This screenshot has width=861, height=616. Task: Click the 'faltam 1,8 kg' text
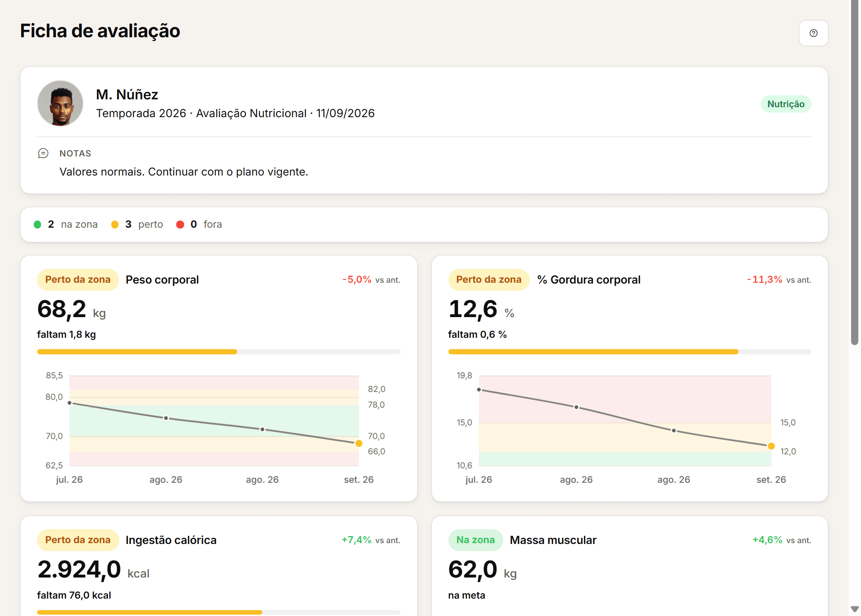(67, 334)
